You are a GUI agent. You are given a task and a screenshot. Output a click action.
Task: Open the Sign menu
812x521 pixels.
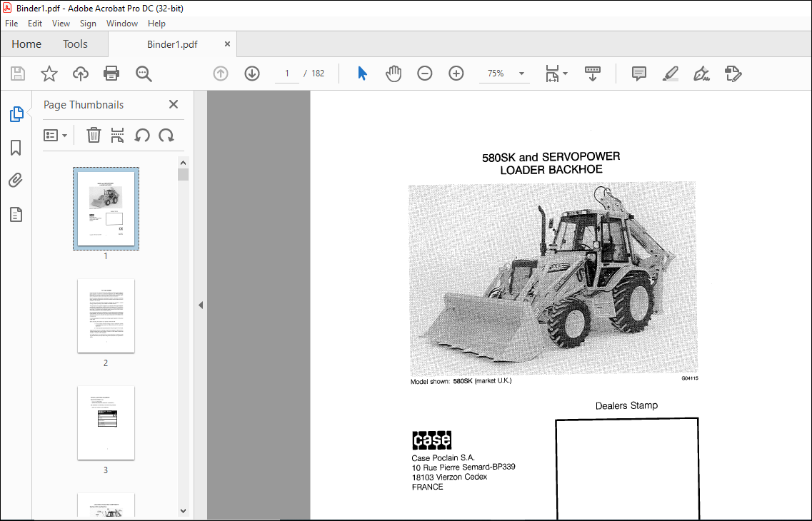tap(88, 24)
